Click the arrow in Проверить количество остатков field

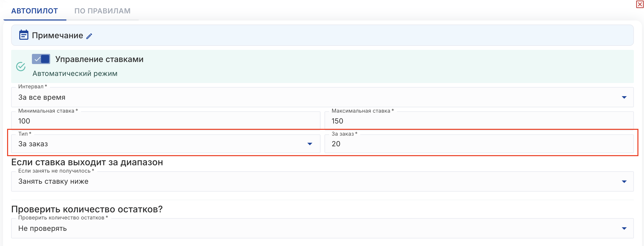tap(624, 229)
